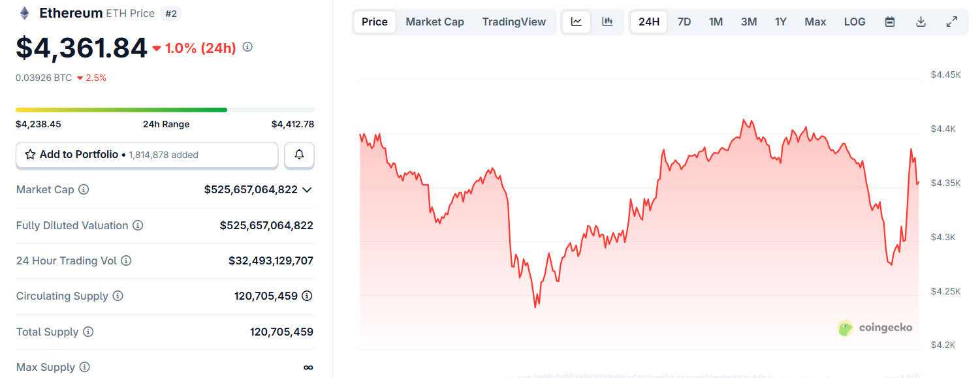Expand the Market Cap breakdown chevron
This screenshot has width=980, height=378.
click(x=308, y=189)
